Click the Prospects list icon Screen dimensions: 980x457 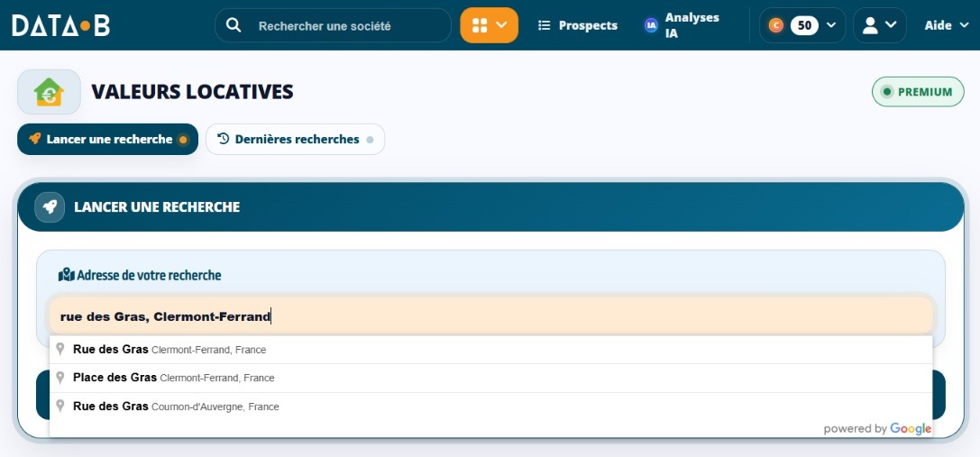point(545,25)
